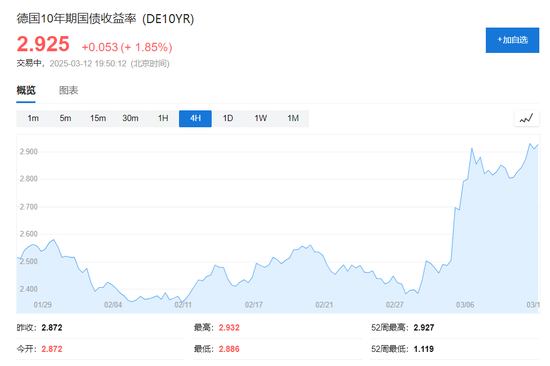550x366 pixels.
Task: Click the 03/06 date label on chart
Action: click(465, 305)
